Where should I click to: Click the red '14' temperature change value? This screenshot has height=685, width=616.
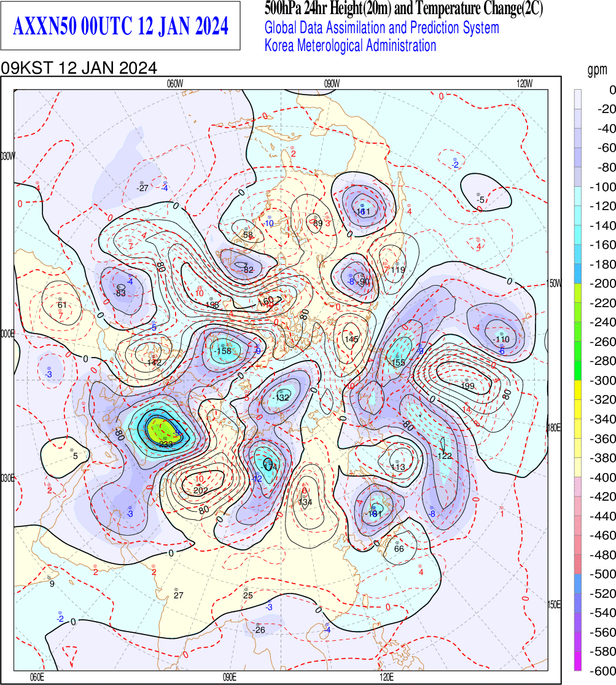(x=467, y=409)
